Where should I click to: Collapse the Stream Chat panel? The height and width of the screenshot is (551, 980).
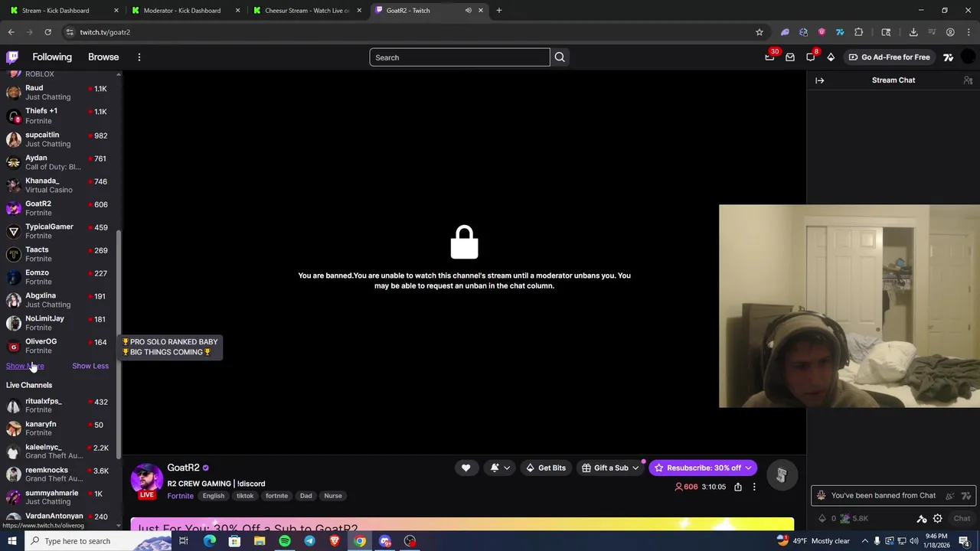tap(819, 80)
